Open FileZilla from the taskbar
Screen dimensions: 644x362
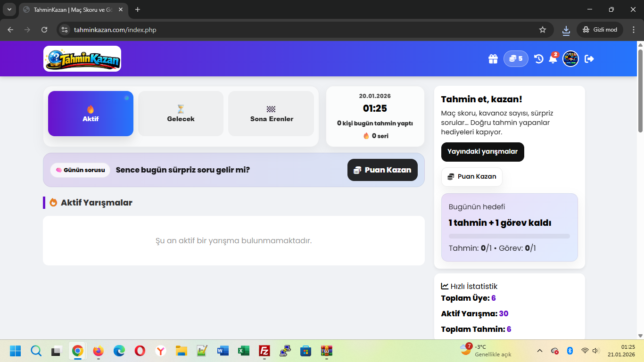pyautogui.click(x=264, y=351)
